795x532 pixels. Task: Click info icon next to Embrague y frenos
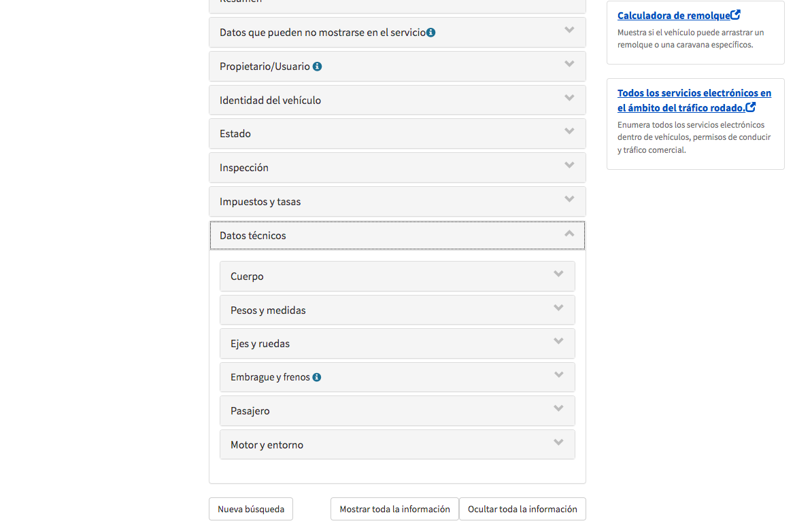point(316,377)
